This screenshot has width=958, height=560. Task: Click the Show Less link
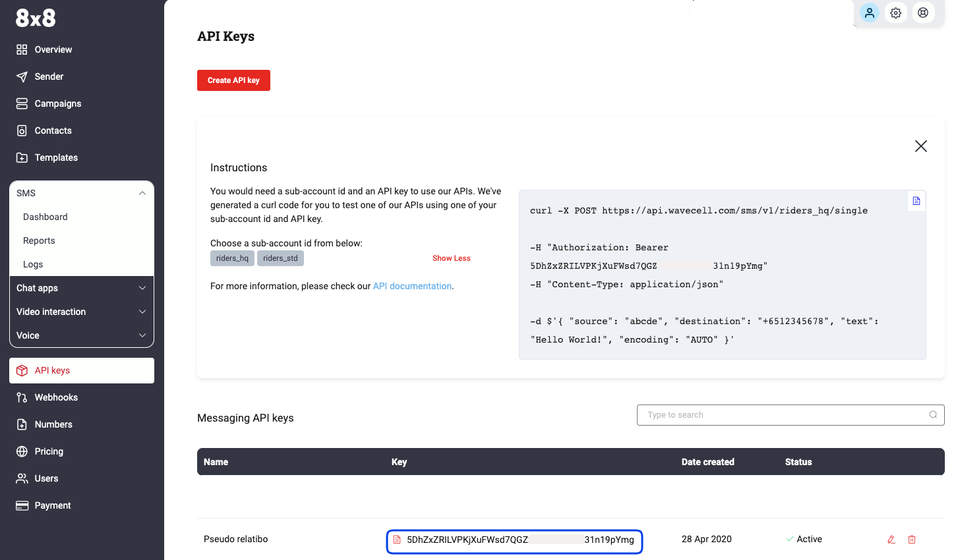click(x=451, y=258)
